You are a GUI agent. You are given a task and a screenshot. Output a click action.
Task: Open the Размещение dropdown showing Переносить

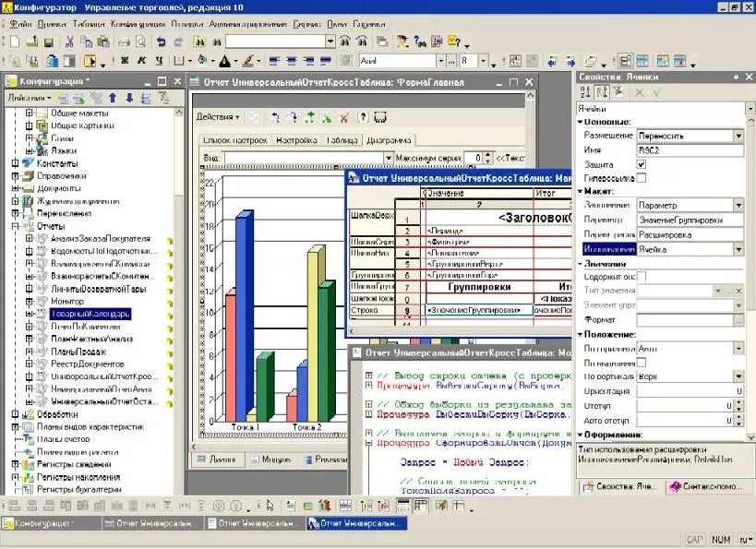pyautogui.click(x=738, y=136)
